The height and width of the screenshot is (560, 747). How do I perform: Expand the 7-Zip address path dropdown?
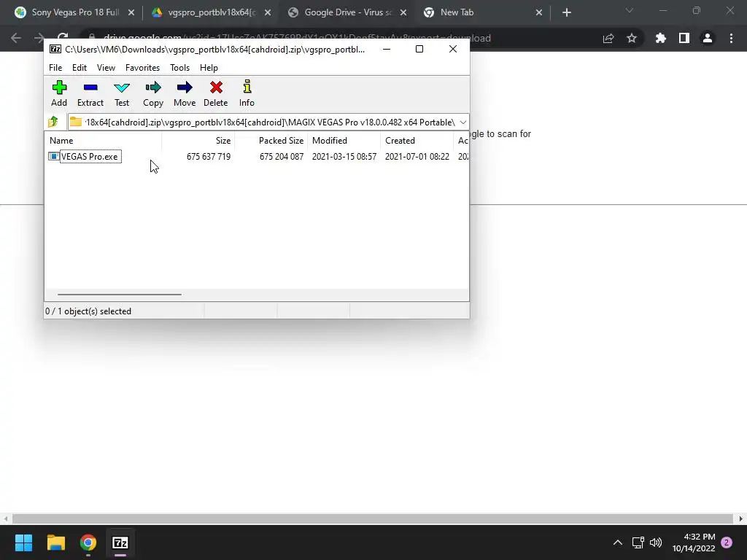tap(463, 122)
